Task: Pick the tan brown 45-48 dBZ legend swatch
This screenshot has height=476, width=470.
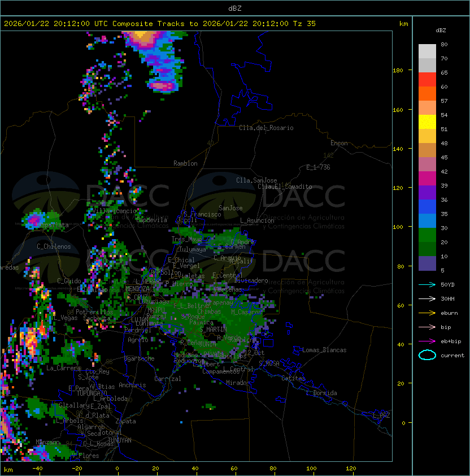Action: click(x=427, y=150)
